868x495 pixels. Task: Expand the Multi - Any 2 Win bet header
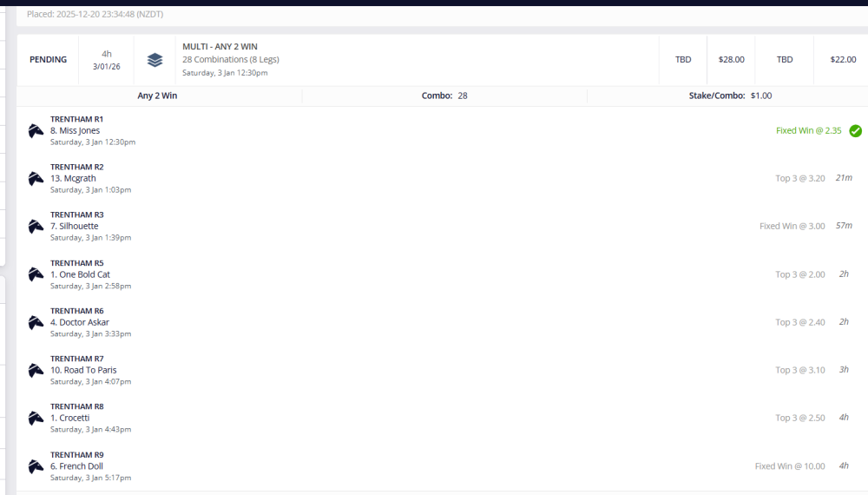click(x=220, y=47)
